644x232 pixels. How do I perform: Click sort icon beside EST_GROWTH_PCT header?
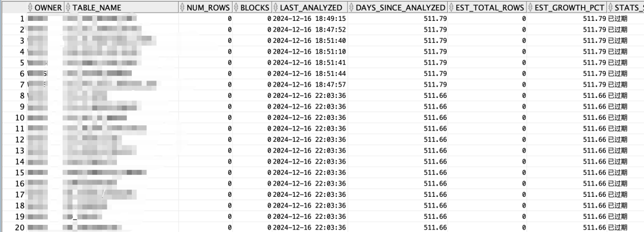coord(530,7)
